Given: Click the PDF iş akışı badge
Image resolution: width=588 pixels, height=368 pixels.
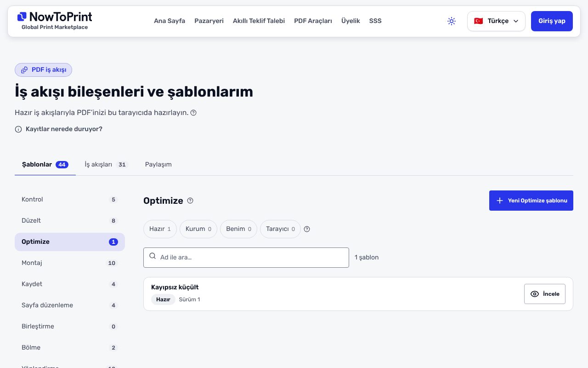Looking at the screenshot, I should (44, 70).
